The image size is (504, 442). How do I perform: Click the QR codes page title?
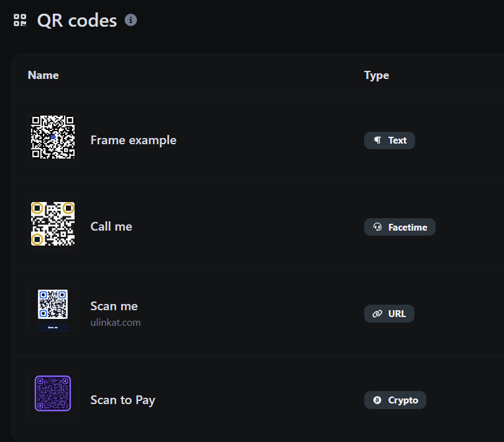[x=77, y=21]
